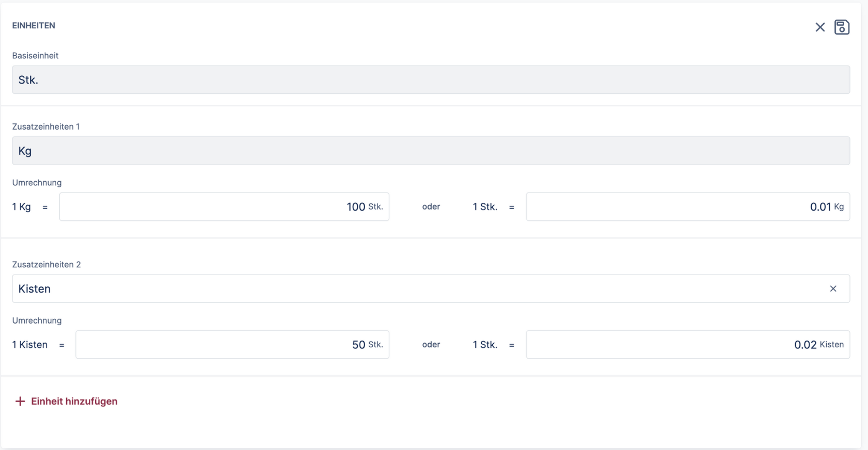Click the save icon in the Einheiten header
This screenshot has width=868, height=450.
(x=842, y=27)
